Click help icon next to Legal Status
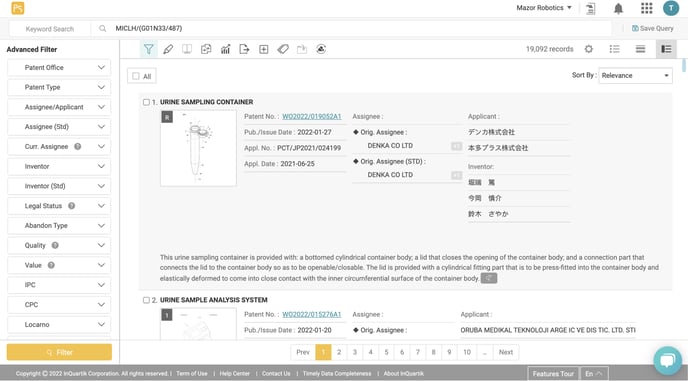The width and height of the screenshot is (688, 381). click(x=72, y=206)
